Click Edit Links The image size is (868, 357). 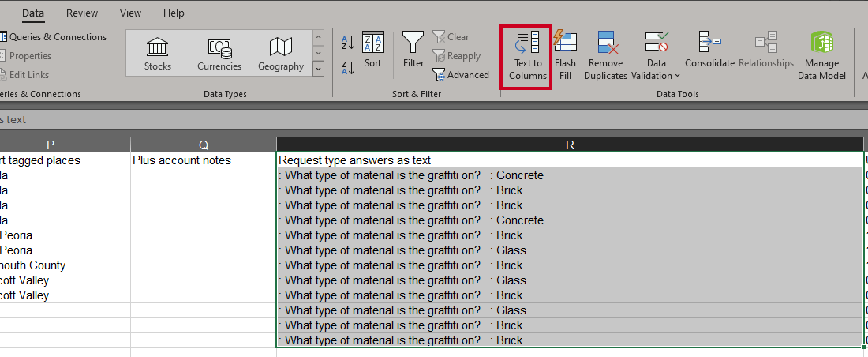point(25,75)
